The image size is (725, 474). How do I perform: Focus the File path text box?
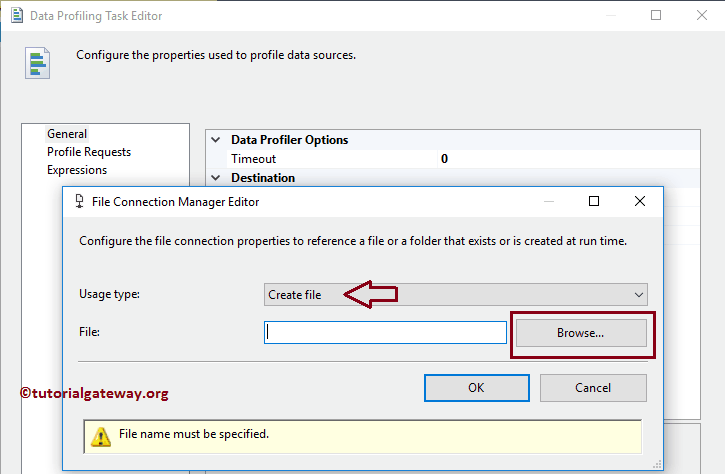point(385,332)
